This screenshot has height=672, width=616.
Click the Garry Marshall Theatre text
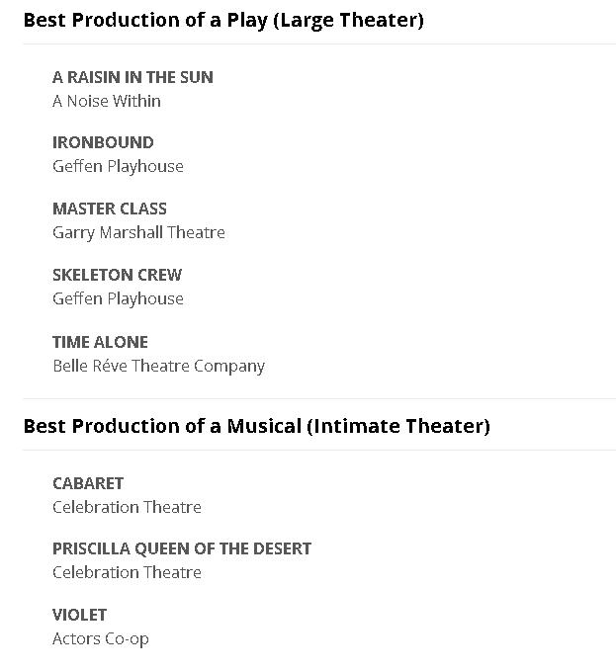(138, 232)
